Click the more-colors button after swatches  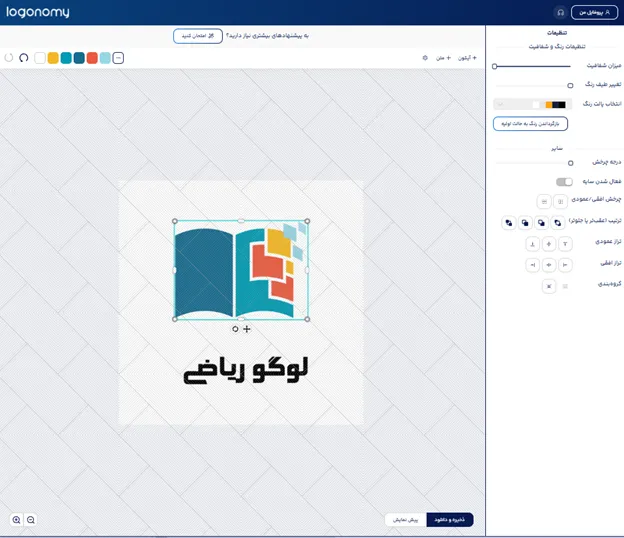point(118,58)
